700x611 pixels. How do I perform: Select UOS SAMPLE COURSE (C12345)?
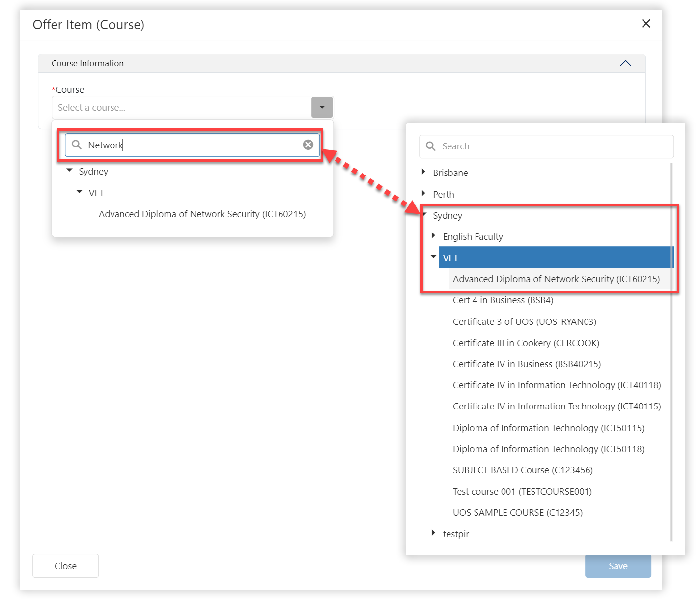coord(518,513)
